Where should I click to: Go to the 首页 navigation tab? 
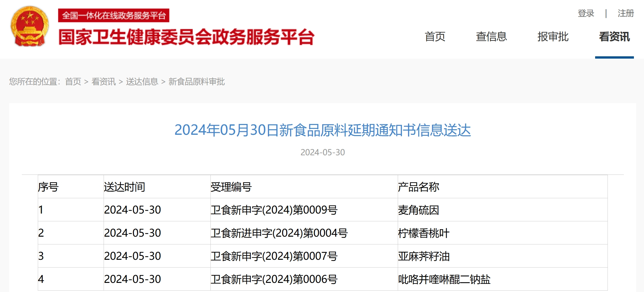click(x=435, y=37)
